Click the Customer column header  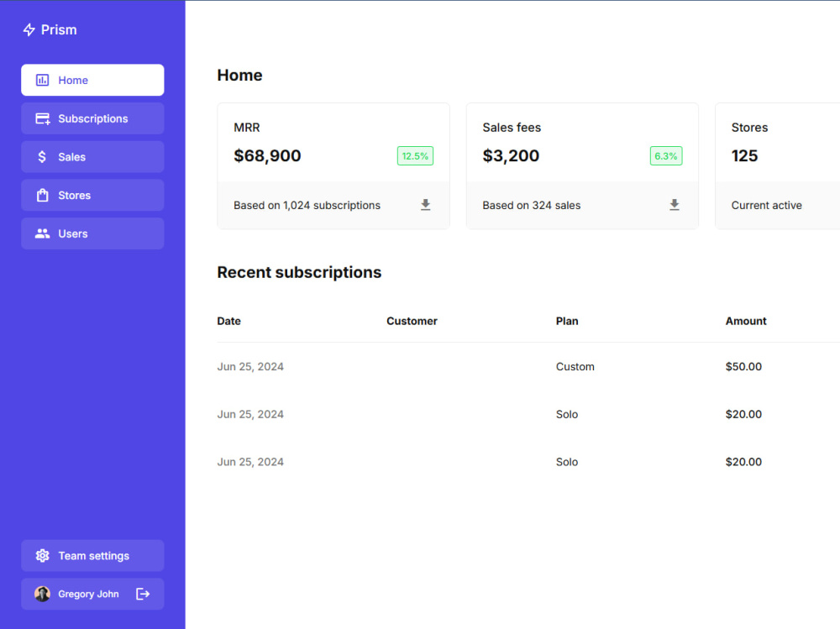click(x=412, y=321)
